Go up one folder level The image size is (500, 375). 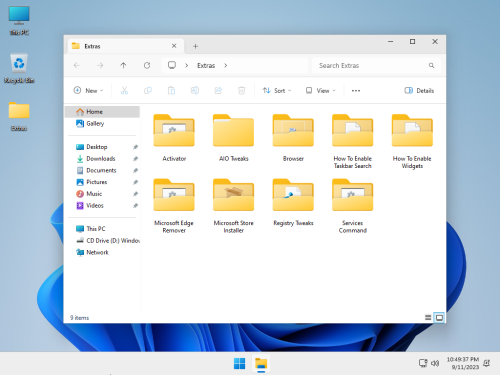click(123, 65)
